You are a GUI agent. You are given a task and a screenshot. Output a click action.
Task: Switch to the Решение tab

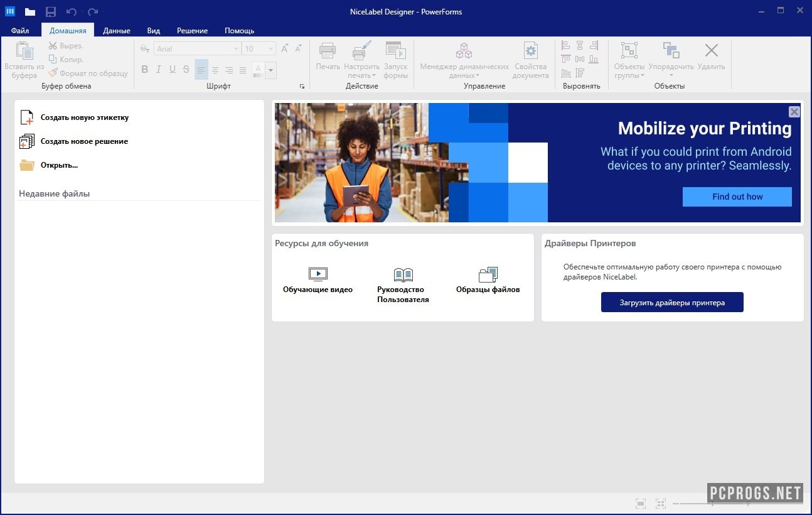pyautogui.click(x=192, y=30)
